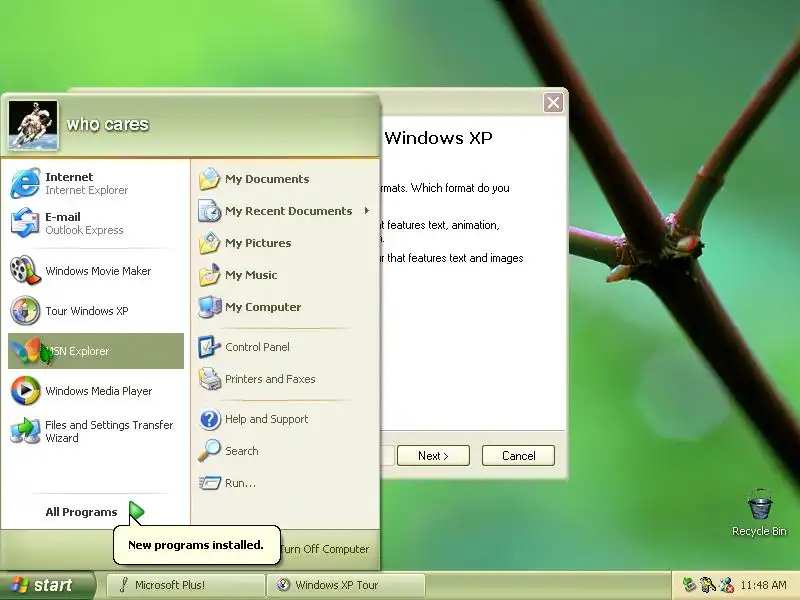Select the Control Panel menu text
The width and height of the screenshot is (800, 600).
pyautogui.click(x=257, y=347)
